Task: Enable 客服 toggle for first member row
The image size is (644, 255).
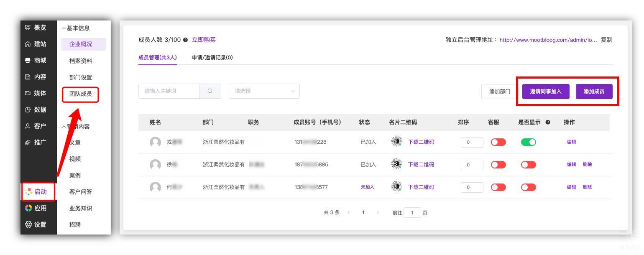Action: (x=498, y=142)
